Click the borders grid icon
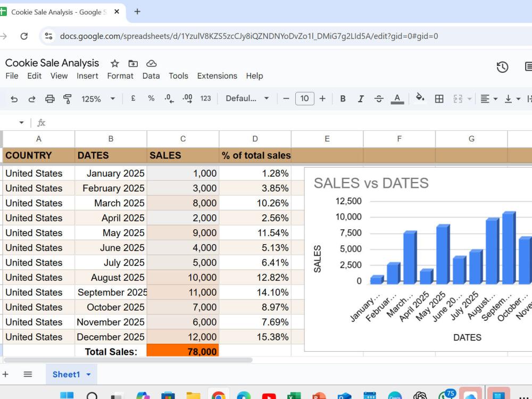Viewport: 532px width, 399px height. (x=439, y=99)
